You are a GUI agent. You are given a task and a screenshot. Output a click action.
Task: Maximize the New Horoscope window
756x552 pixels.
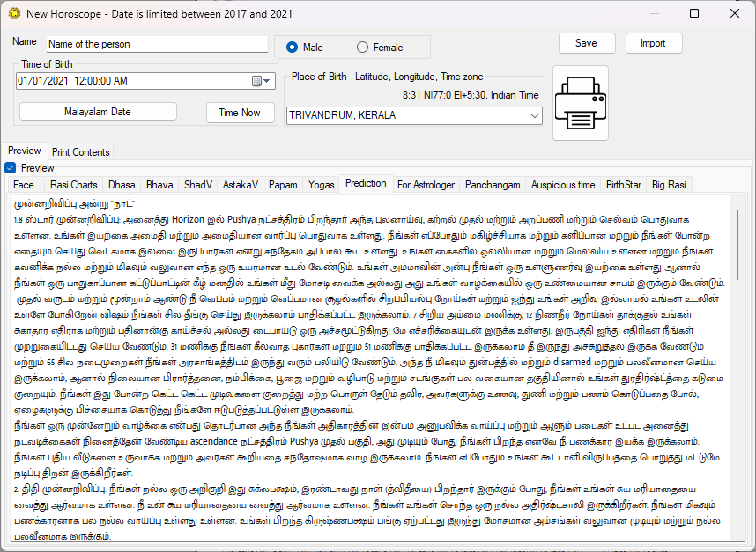tap(694, 13)
